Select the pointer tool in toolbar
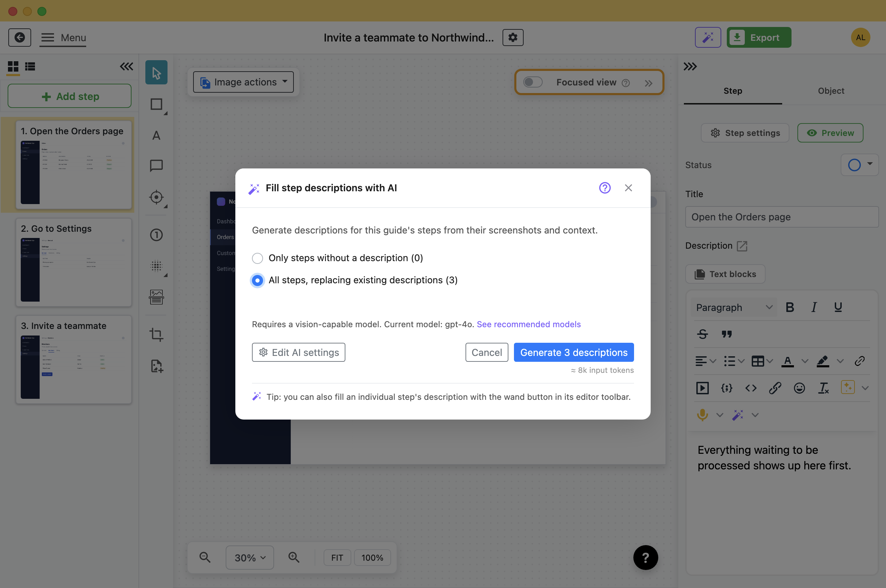The height and width of the screenshot is (588, 886). tap(156, 73)
